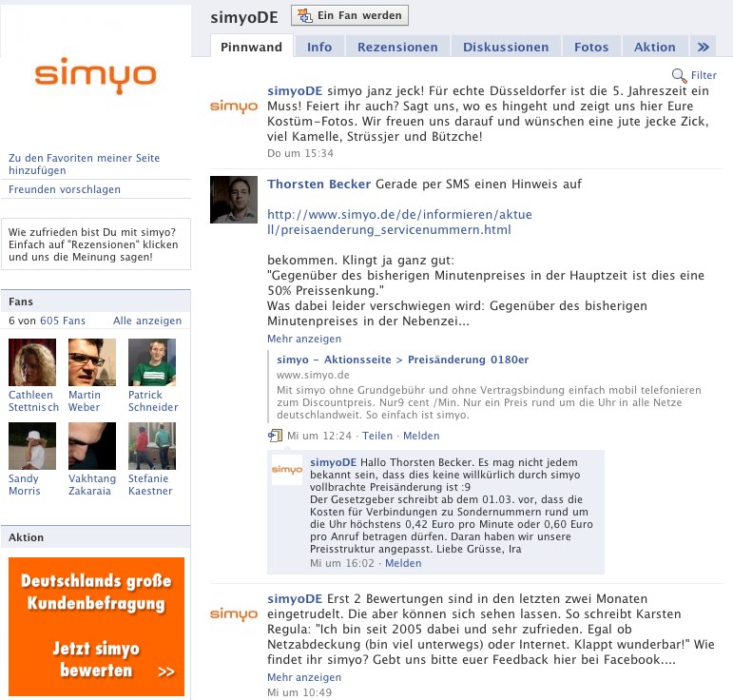Open Cathleen Stettnisch fan photo
The width and height of the screenshot is (733, 700).
click(x=31, y=362)
